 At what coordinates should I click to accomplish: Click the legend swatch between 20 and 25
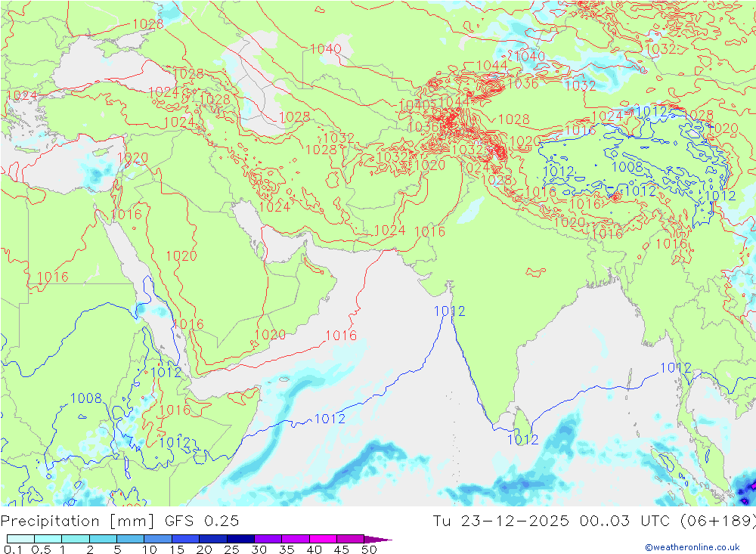point(212,539)
